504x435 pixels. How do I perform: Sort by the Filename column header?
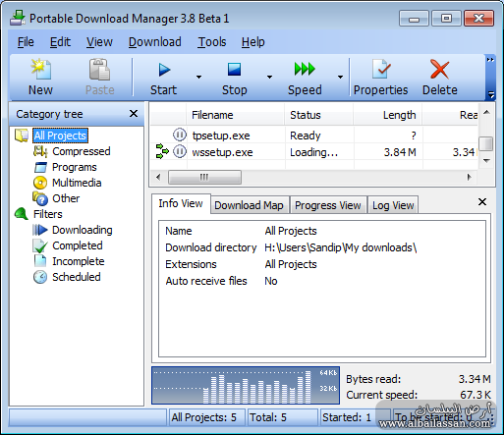click(235, 115)
